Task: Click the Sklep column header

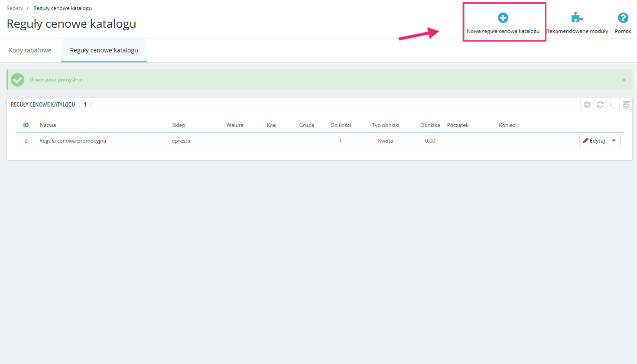Action: pos(179,125)
